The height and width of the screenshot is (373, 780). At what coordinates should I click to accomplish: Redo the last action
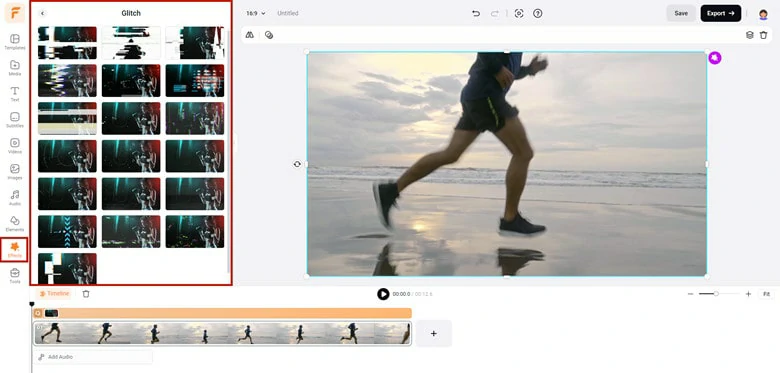494,13
